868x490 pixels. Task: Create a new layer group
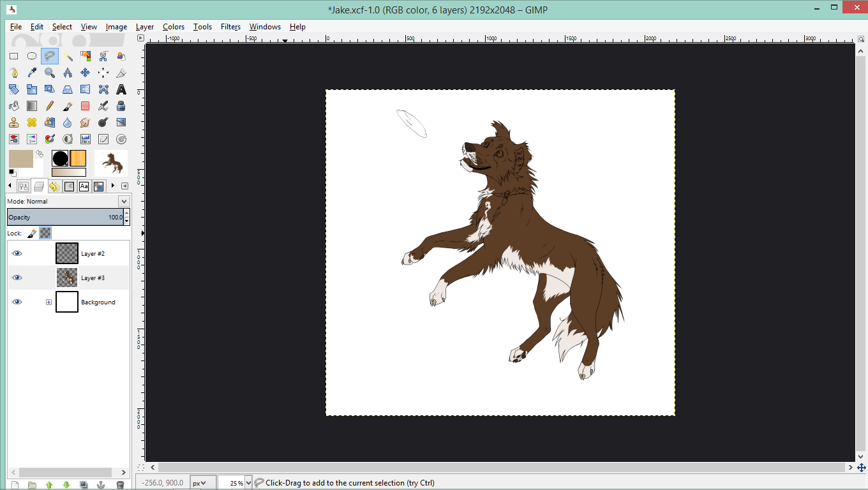(x=31, y=485)
